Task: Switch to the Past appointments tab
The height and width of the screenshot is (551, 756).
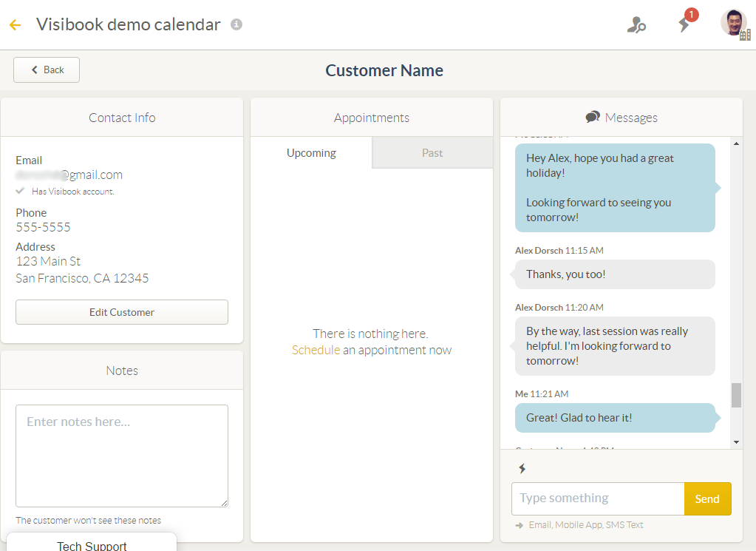Action: (x=432, y=153)
